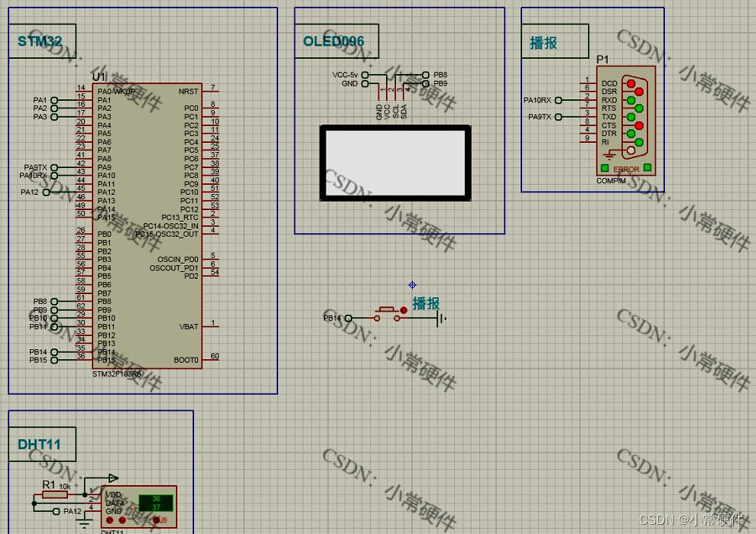Click the 播报 title label in the top-right block
The height and width of the screenshot is (534, 756).
pyautogui.click(x=543, y=43)
